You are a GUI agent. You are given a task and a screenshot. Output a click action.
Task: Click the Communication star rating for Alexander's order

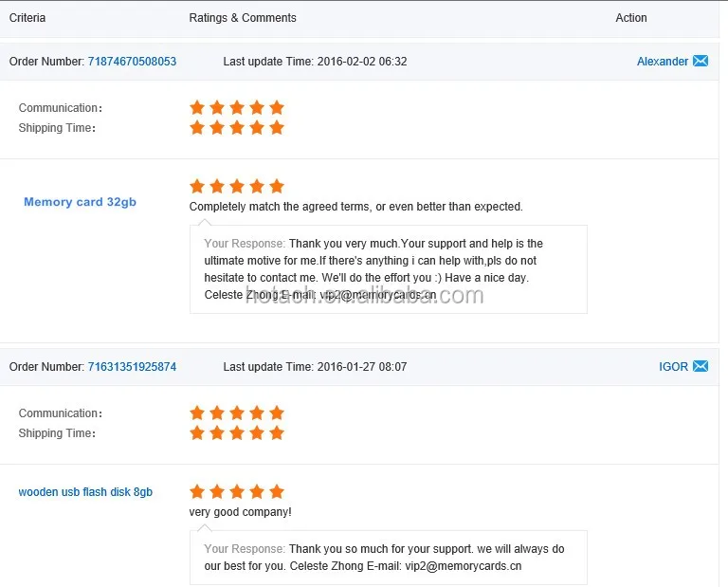click(237, 107)
